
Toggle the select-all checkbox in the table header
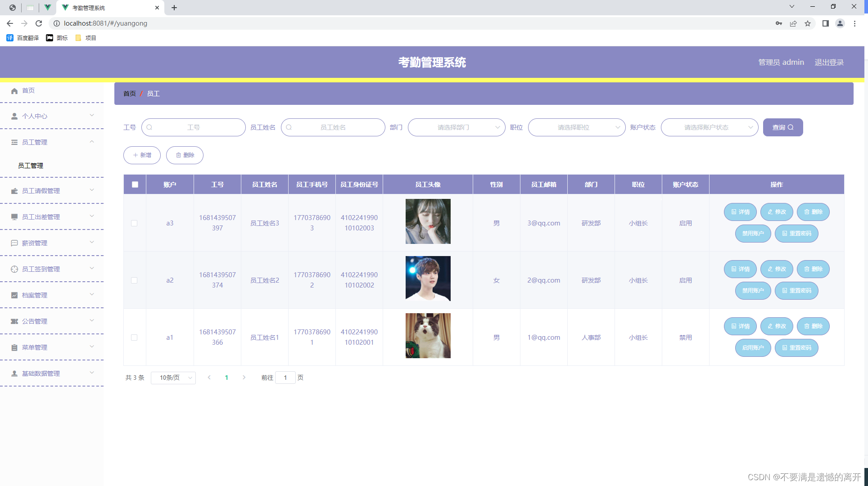pyautogui.click(x=135, y=184)
